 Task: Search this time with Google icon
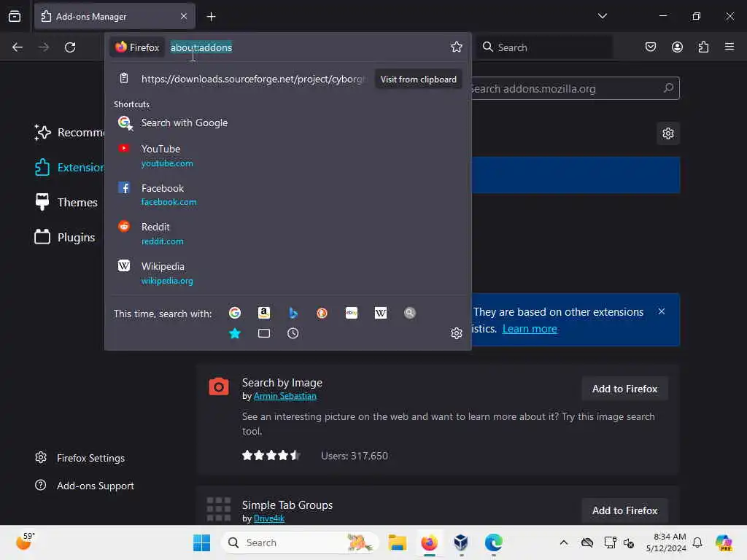[x=234, y=313]
